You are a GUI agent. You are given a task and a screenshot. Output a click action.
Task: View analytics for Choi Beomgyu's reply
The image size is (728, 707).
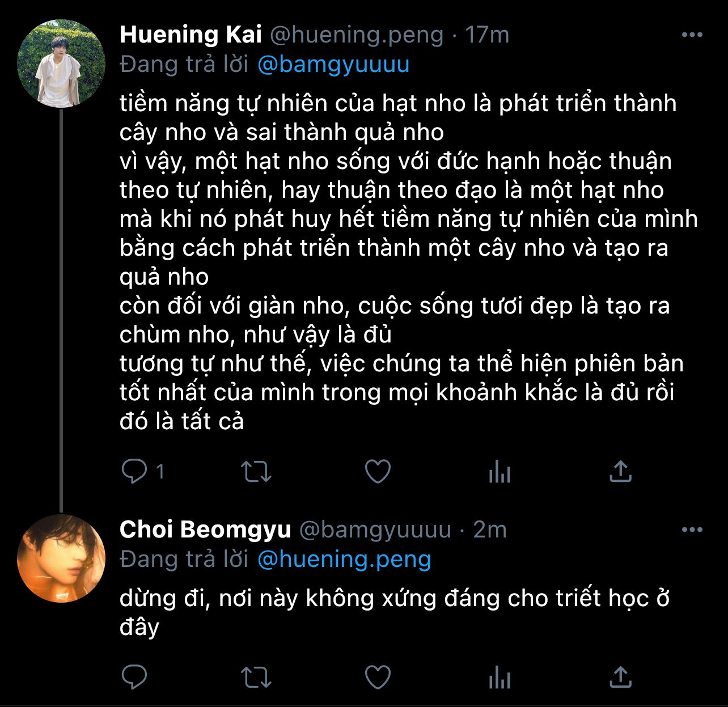(x=500, y=677)
